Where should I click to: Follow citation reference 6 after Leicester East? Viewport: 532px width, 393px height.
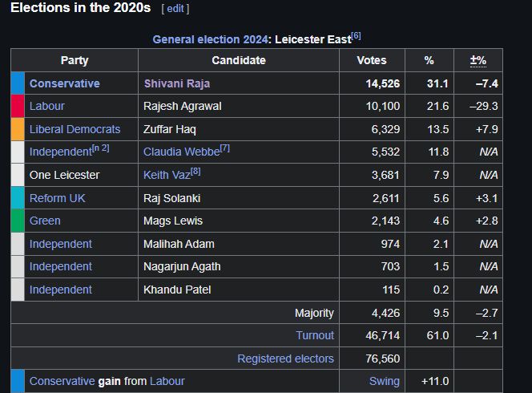tap(356, 35)
